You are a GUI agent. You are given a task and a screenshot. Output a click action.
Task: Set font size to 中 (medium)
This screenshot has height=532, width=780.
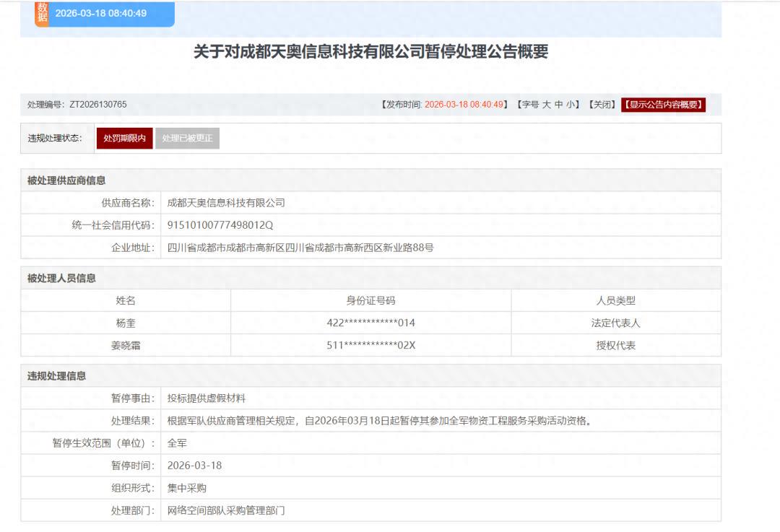point(559,105)
